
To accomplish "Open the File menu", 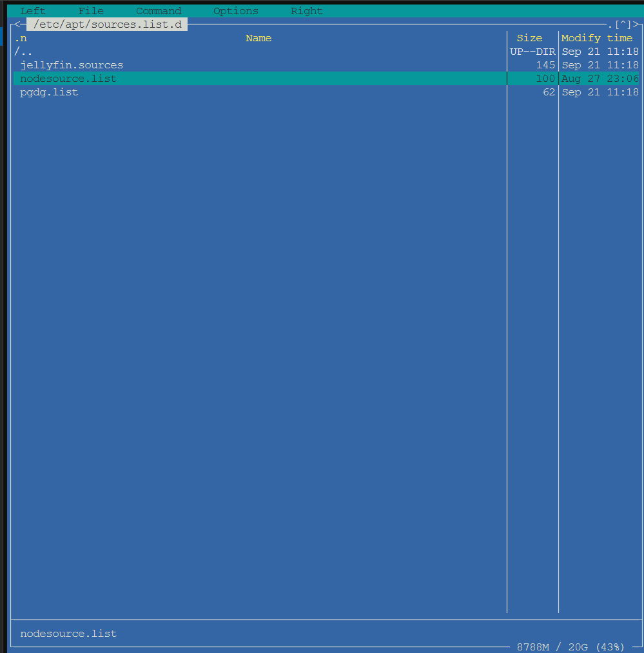I will (91, 11).
